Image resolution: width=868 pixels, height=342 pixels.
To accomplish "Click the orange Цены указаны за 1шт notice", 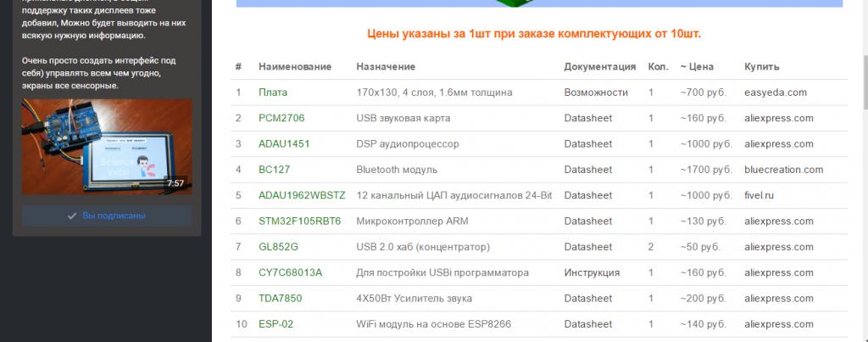I will coord(534,34).
